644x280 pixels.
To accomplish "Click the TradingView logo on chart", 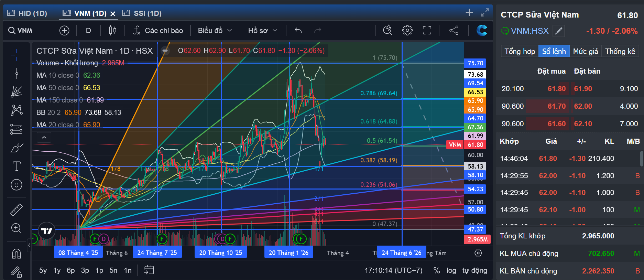I will [x=47, y=231].
